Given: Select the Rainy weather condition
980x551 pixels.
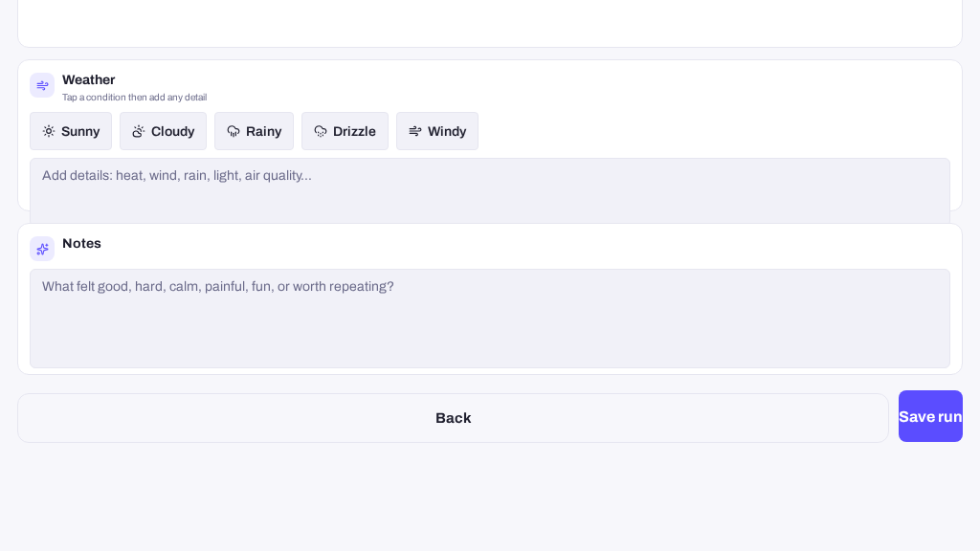Looking at the screenshot, I should (x=254, y=131).
